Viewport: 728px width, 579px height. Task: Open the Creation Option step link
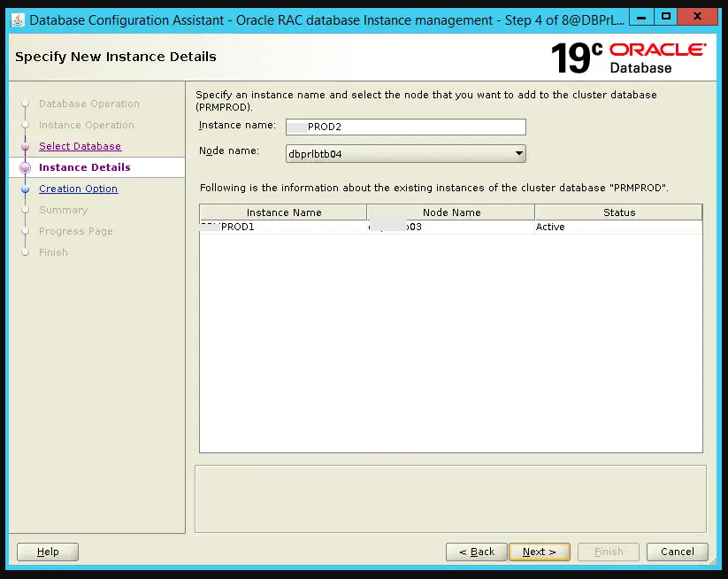[79, 189]
